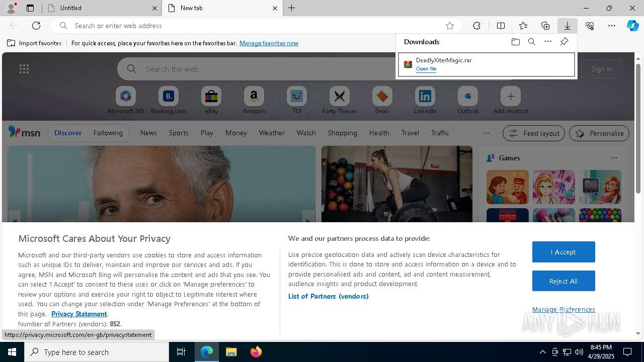Open more options in Downloads panel
644x362 pixels.
click(547, 42)
